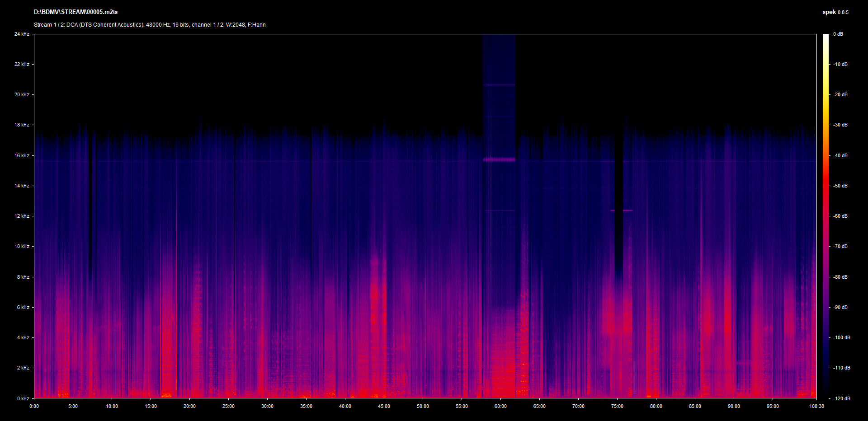The width and height of the screenshot is (868, 421).
Task: Click the -60 dB scale label
Action: [x=840, y=216]
